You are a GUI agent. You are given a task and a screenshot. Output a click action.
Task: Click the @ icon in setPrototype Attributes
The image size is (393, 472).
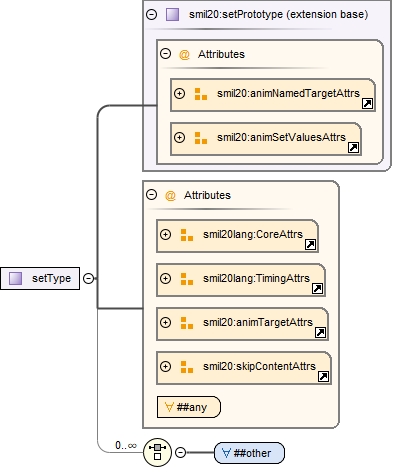click(184, 54)
